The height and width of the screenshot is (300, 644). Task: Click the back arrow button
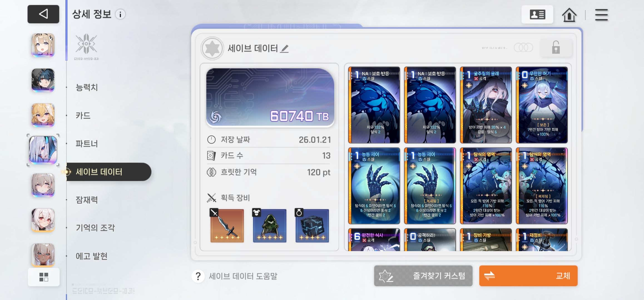43,14
